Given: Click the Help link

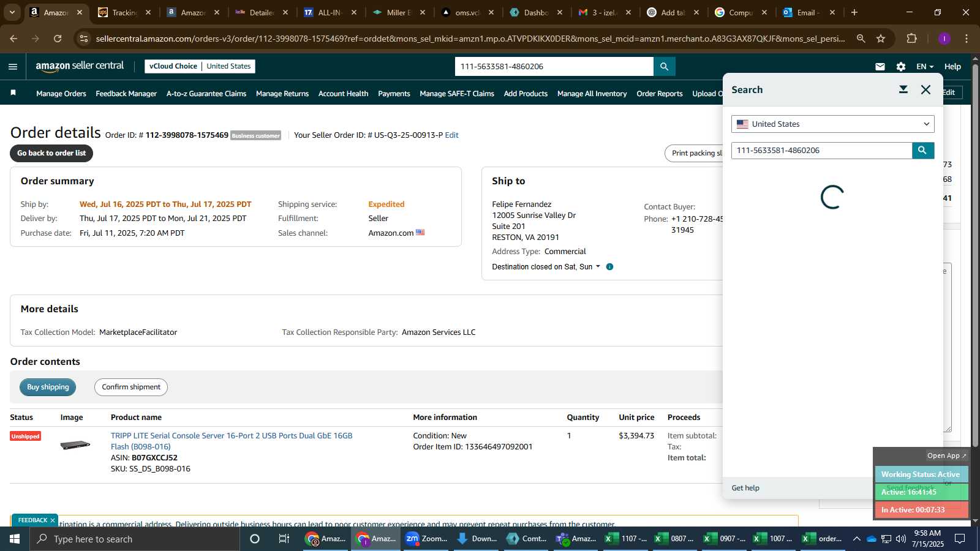Looking at the screenshot, I should [952, 67].
